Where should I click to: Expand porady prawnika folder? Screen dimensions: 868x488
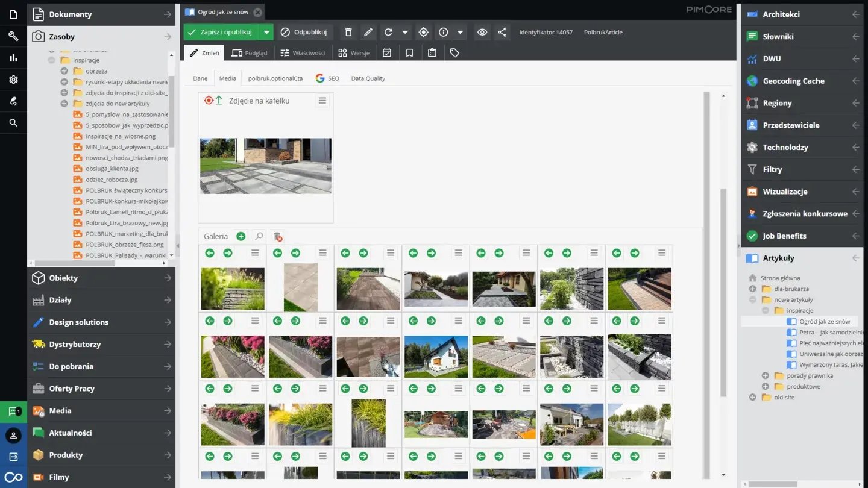coord(765,376)
